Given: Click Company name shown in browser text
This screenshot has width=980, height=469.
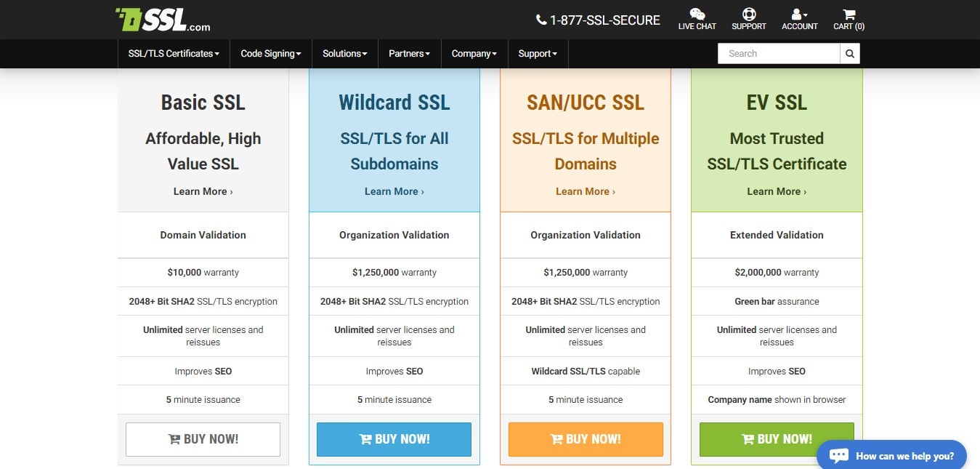Looking at the screenshot, I should [777, 399].
